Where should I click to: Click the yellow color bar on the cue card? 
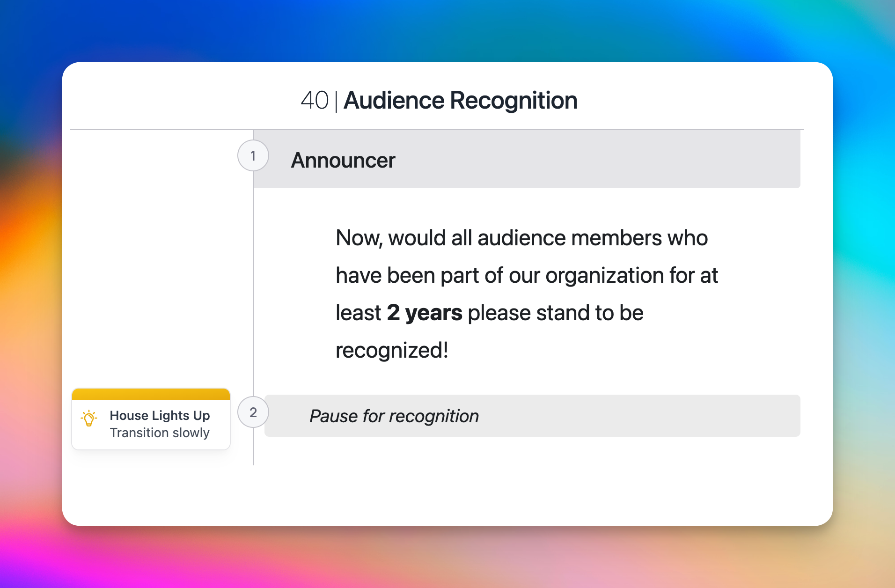click(151, 394)
